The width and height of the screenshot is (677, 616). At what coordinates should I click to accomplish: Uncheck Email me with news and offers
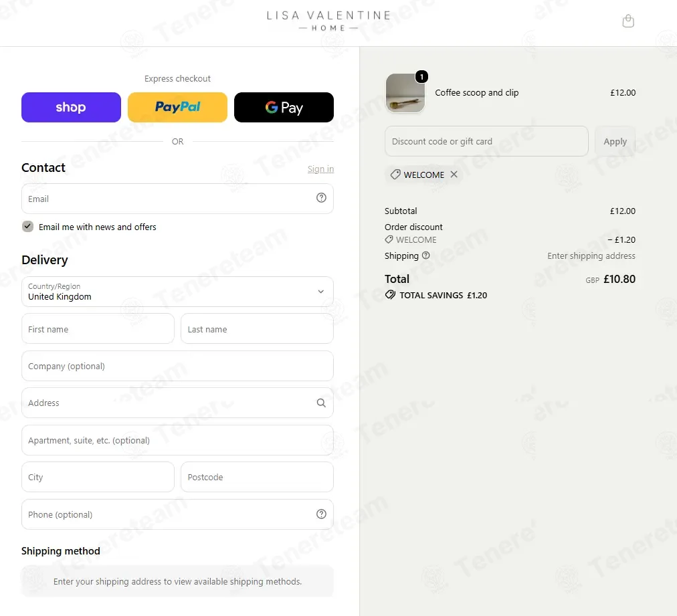click(x=27, y=226)
